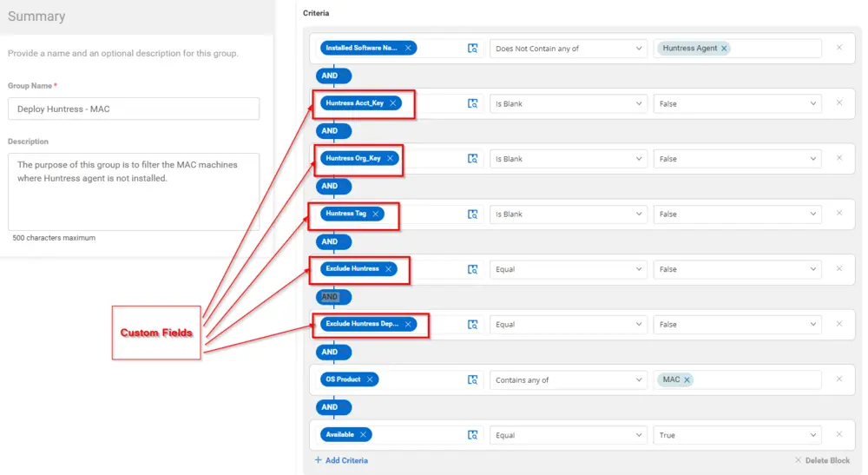868x475 pixels.
Task: Open Is Blank operator dropdown for Huntress Org_Key
Action: point(568,159)
